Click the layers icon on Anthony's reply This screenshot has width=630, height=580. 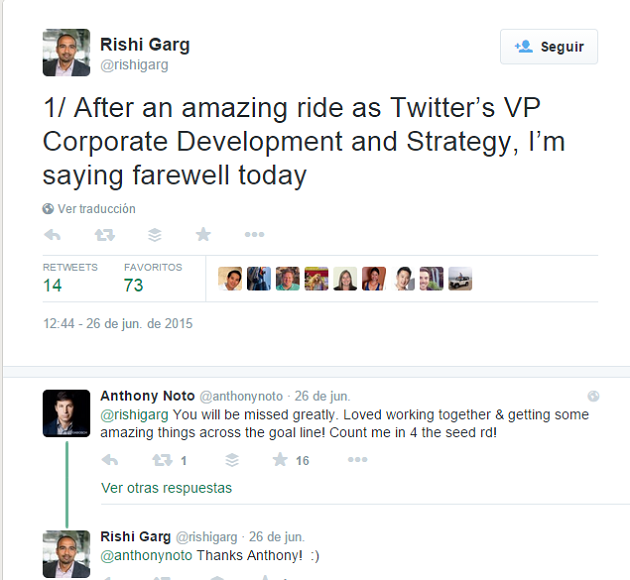click(x=232, y=460)
